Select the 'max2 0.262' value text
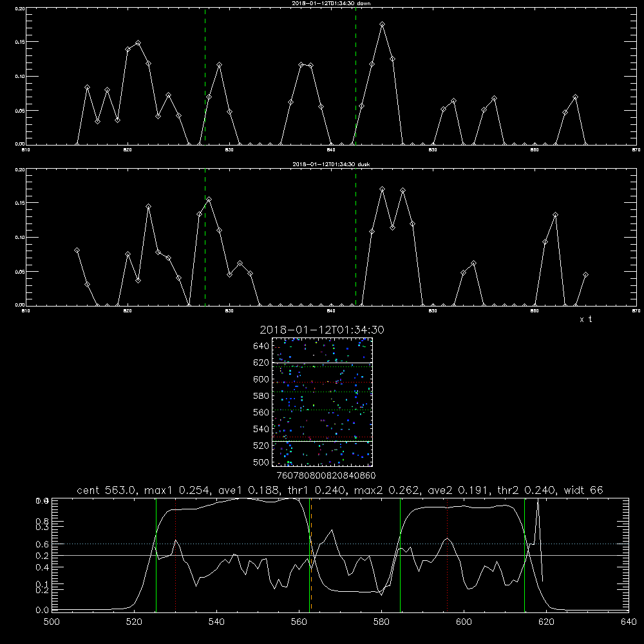The height and width of the screenshot is (644, 644). pyautogui.click(x=386, y=490)
